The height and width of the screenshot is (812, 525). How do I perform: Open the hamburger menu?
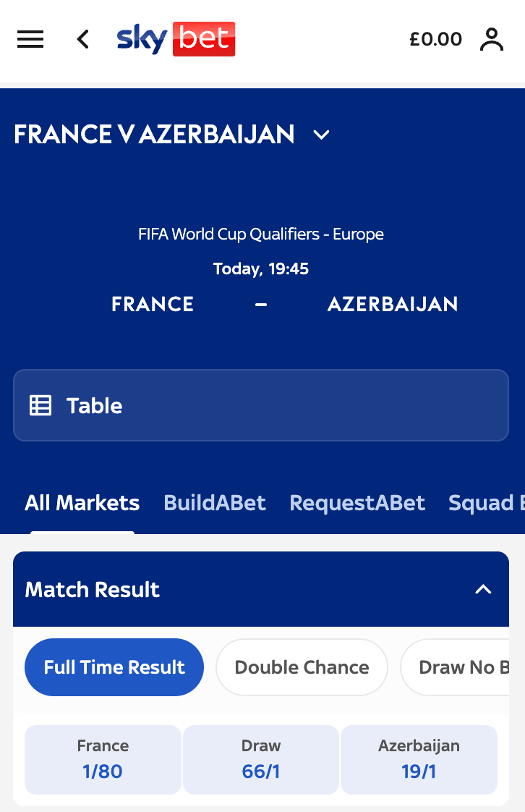click(30, 40)
